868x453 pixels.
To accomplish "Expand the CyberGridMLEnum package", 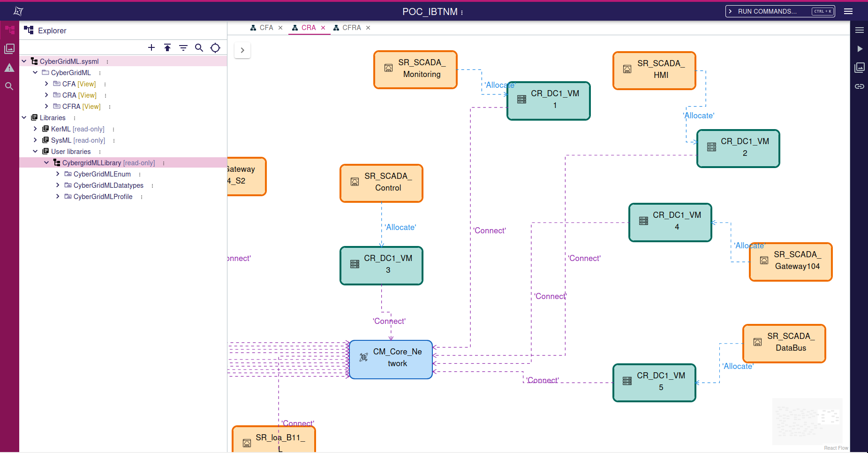I will 58,174.
